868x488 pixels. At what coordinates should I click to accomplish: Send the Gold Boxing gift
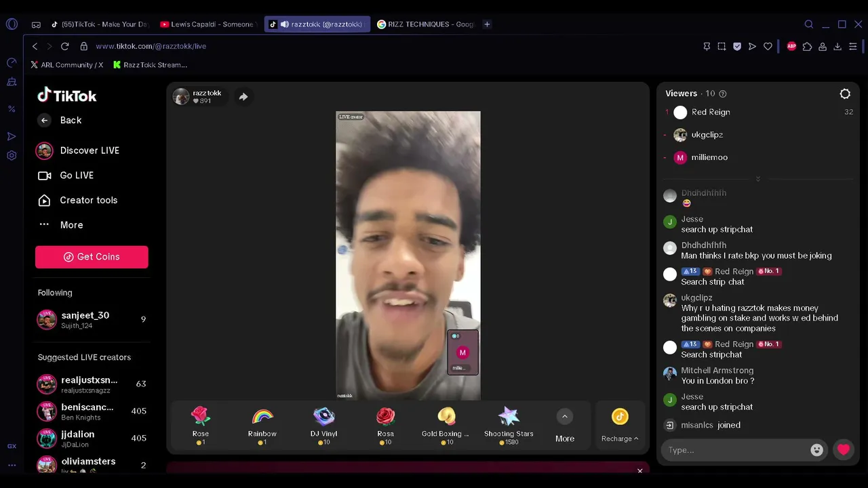446,426
